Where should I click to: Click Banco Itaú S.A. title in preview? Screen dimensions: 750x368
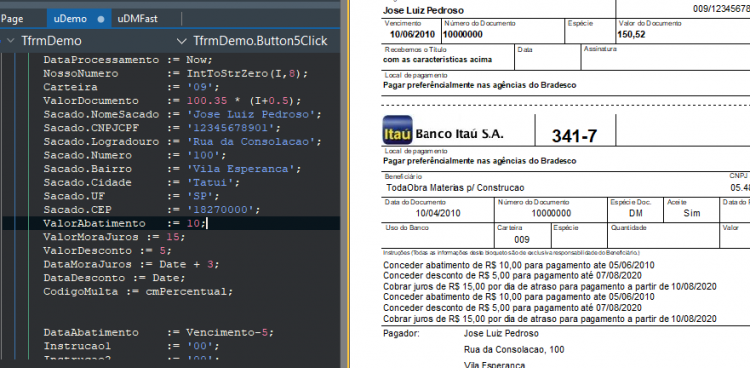tap(460, 134)
